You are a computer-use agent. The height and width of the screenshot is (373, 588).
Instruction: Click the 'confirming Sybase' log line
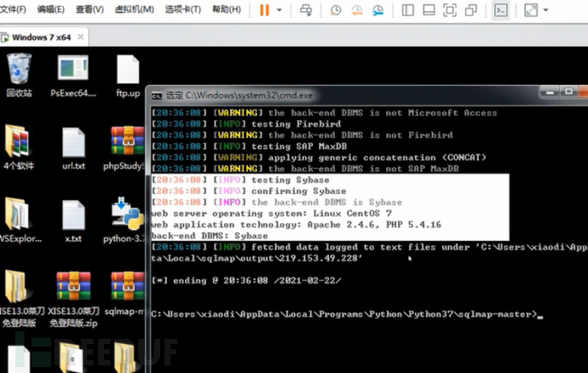pos(249,192)
